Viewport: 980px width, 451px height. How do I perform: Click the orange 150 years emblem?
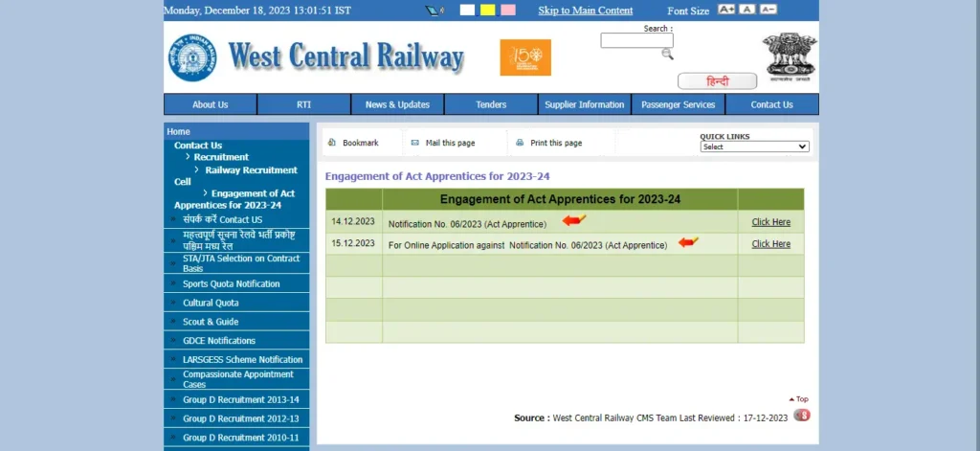pyautogui.click(x=525, y=57)
